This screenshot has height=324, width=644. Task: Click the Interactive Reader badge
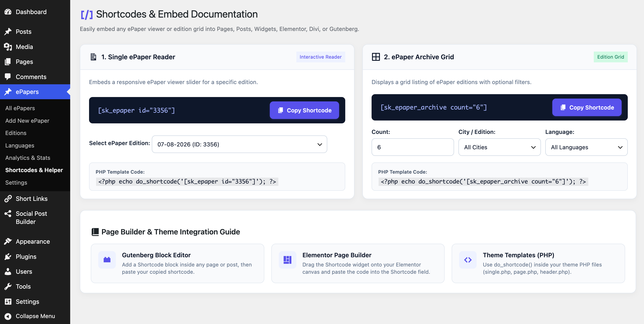pyautogui.click(x=320, y=57)
